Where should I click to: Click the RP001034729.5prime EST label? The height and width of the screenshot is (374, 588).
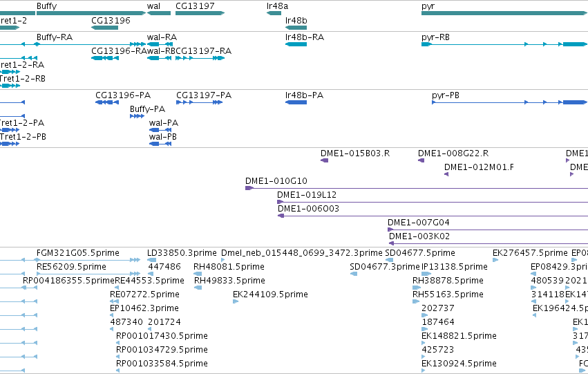point(162,350)
